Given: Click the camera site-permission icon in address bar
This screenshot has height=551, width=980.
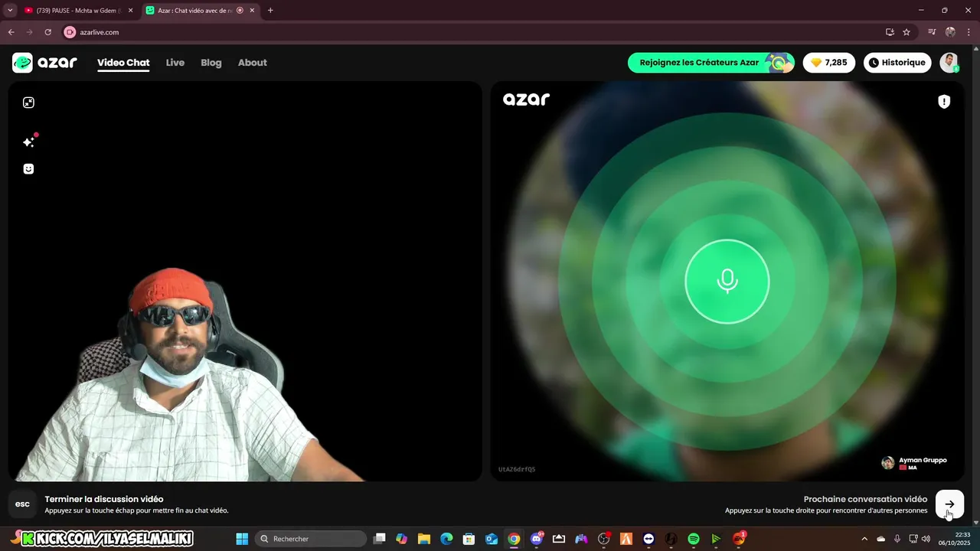Looking at the screenshot, I should [x=70, y=32].
